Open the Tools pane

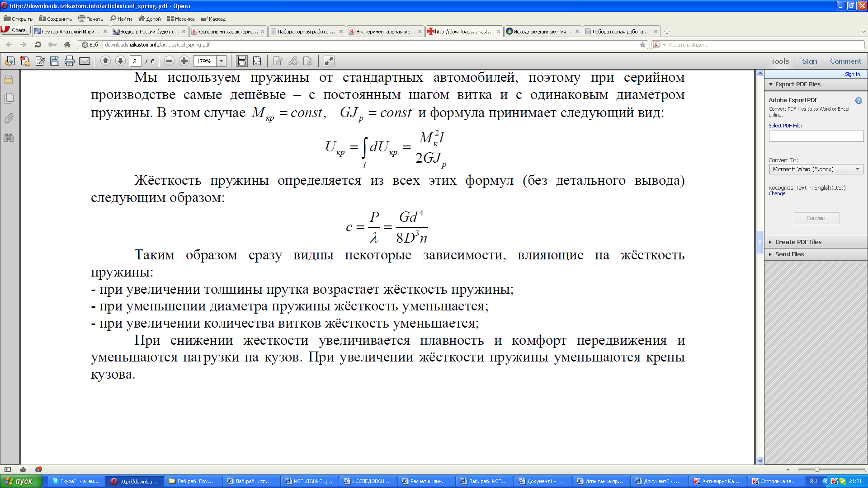tap(780, 61)
